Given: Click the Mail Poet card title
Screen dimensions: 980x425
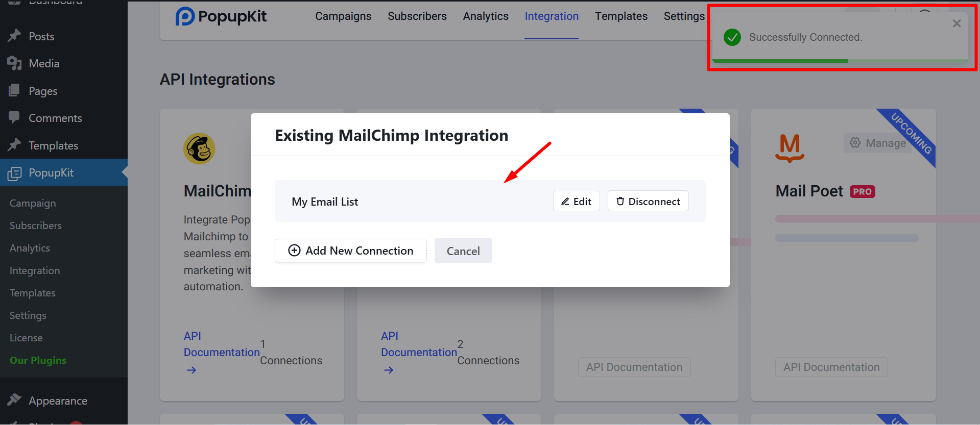Looking at the screenshot, I should coord(809,191).
